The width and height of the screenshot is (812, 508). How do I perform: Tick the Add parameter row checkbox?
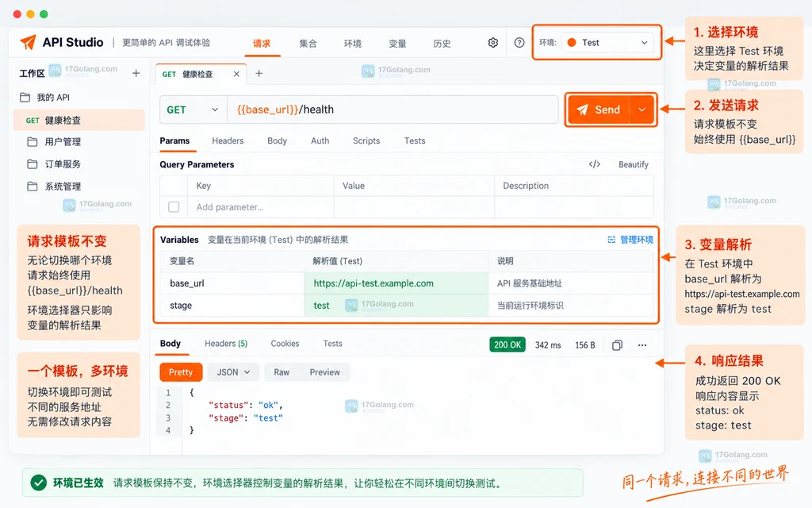click(174, 207)
